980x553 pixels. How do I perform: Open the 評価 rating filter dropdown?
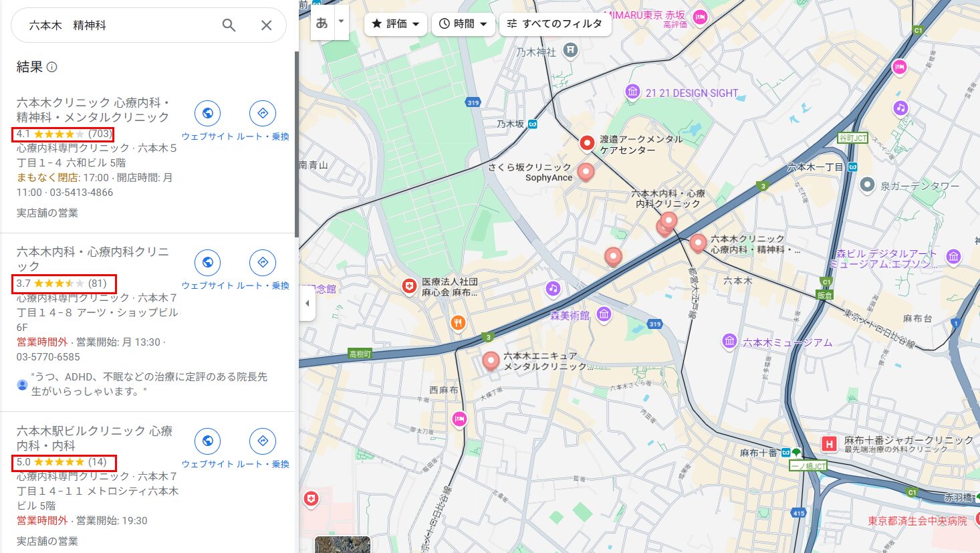pos(396,24)
